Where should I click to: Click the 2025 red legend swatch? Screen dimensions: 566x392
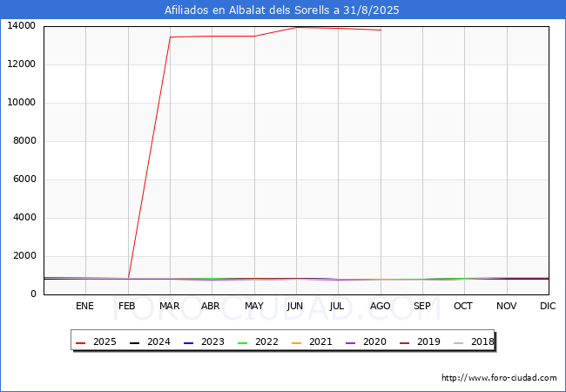click(x=81, y=342)
